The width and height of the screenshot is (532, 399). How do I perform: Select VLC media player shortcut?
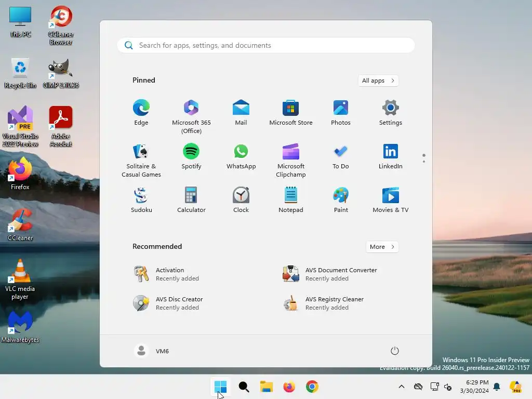point(20,280)
